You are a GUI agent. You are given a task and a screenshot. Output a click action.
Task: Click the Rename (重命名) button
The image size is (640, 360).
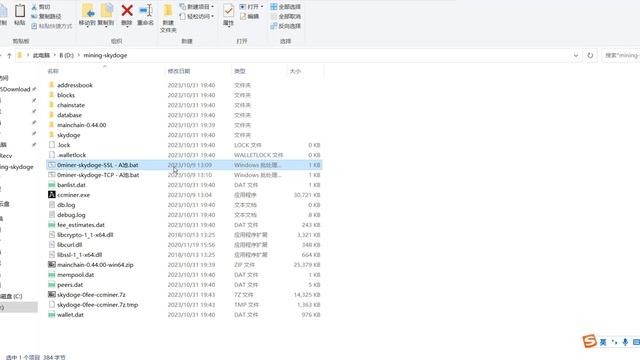pos(145,15)
